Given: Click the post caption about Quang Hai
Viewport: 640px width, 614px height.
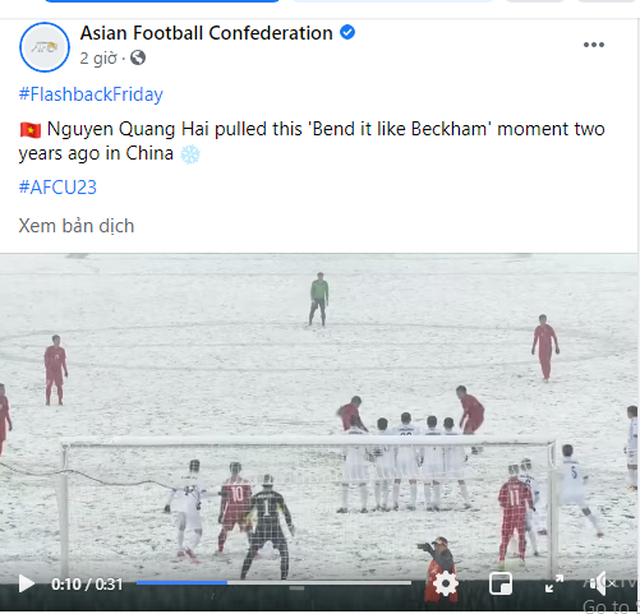Looking at the screenshot, I should 312,141.
